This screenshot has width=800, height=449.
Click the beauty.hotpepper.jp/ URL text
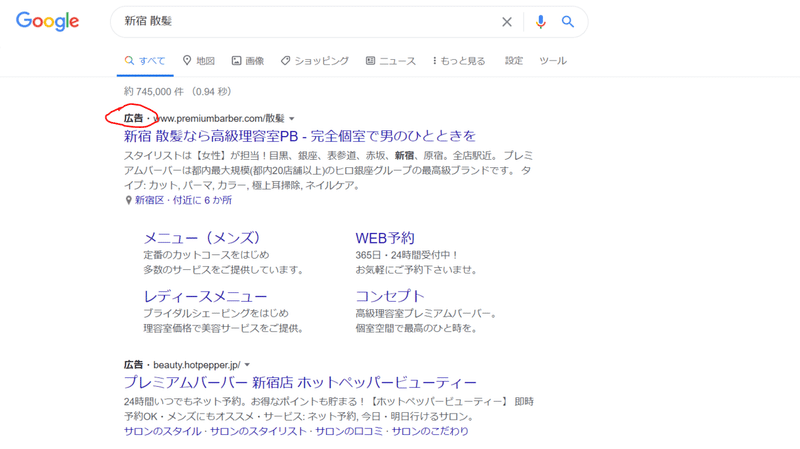(197, 365)
